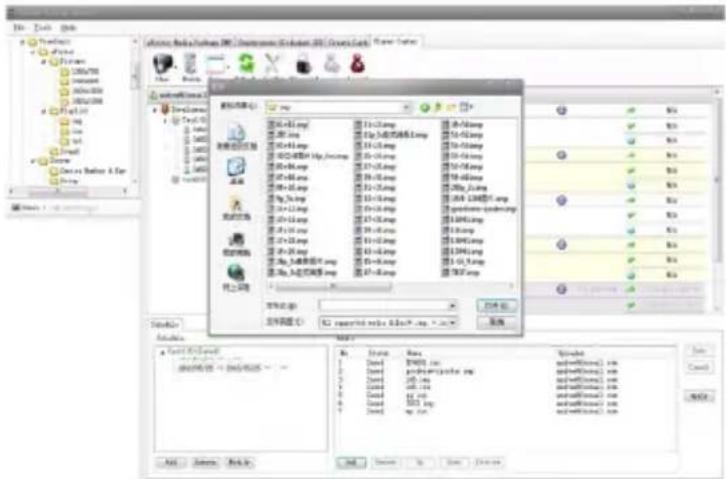Click the Open (打开) button in the dialog
This screenshot has width=726, height=479.
pyautogui.click(x=496, y=306)
